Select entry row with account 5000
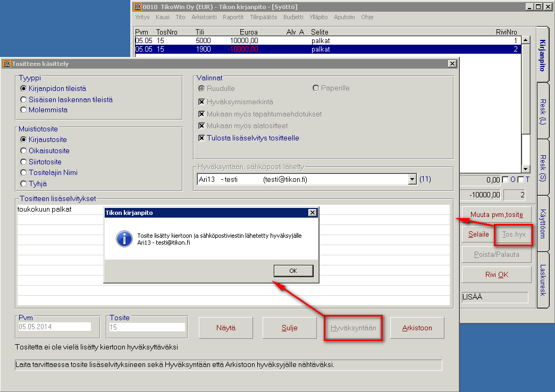This screenshot has height=392, width=555. 328,41
